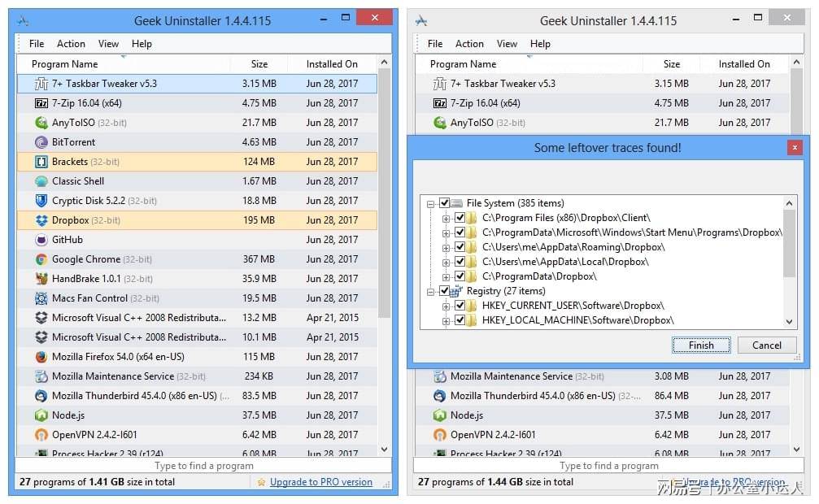Click 'Type to find a program' field in right window

tap(608, 465)
